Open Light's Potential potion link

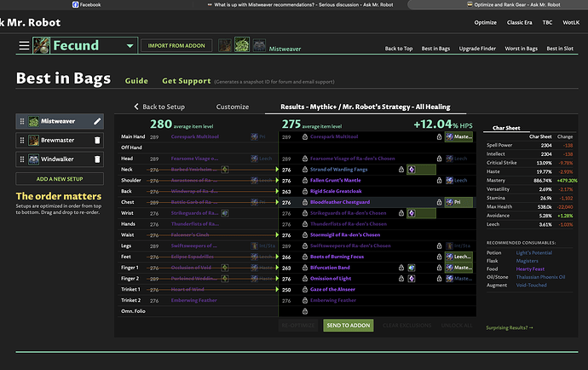[534, 253]
